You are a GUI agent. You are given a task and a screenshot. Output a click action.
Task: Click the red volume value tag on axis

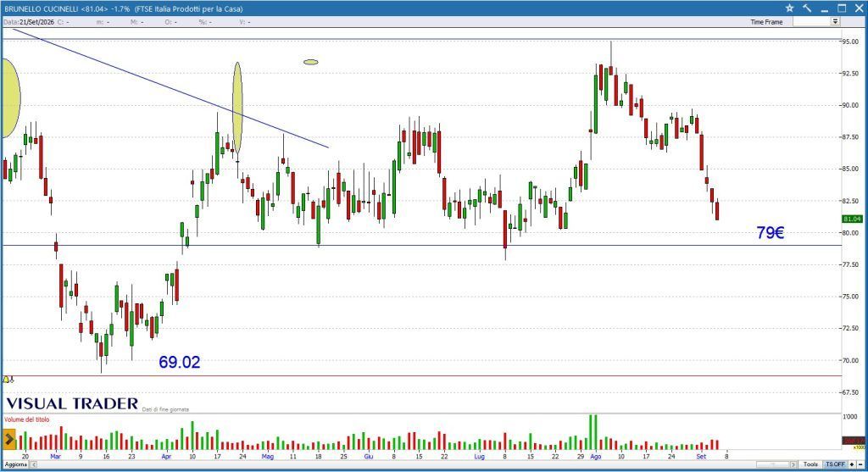click(x=853, y=441)
